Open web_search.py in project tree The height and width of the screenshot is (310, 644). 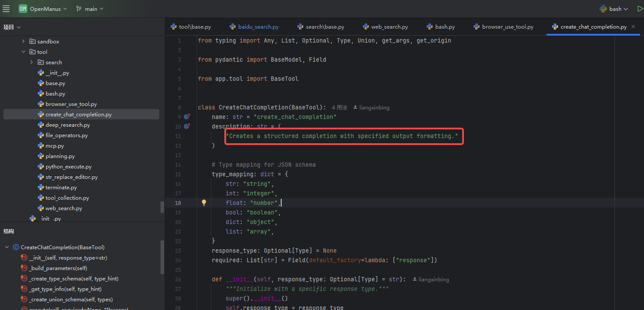point(64,208)
